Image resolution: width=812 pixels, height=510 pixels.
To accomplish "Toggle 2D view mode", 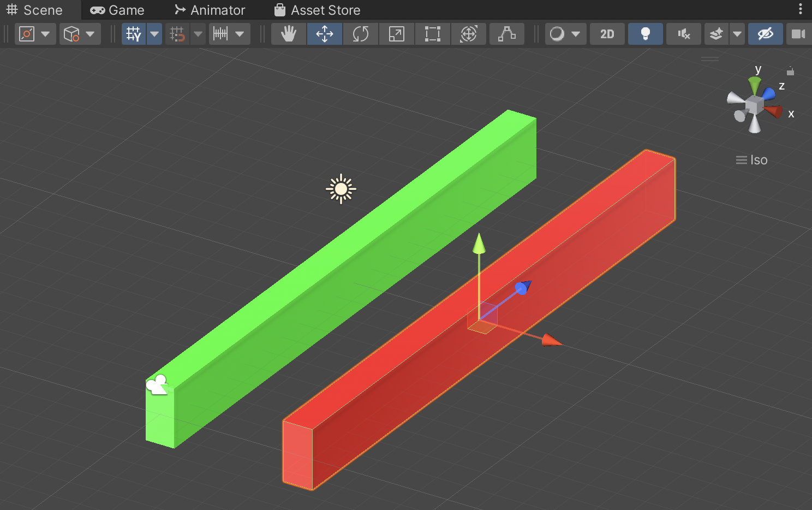I will (x=607, y=34).
